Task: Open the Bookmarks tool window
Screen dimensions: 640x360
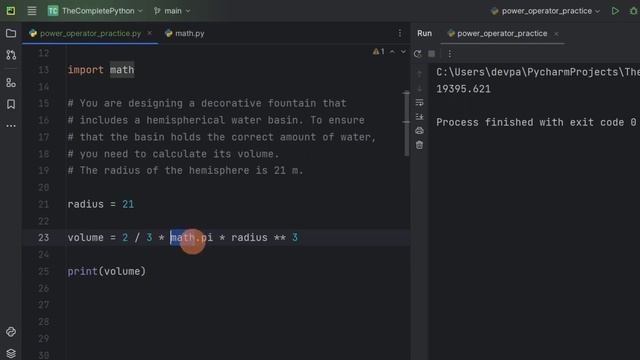Action: 11,104
